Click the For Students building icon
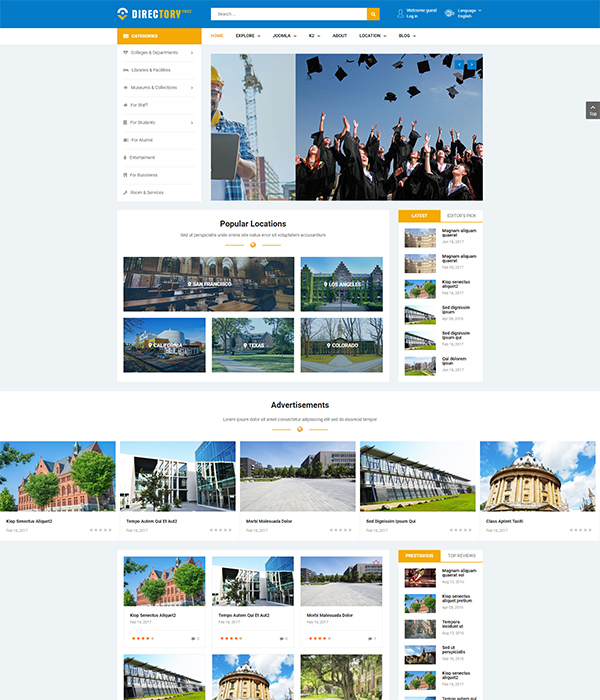The width and height of the screenshot is (600, 700). 125,122
